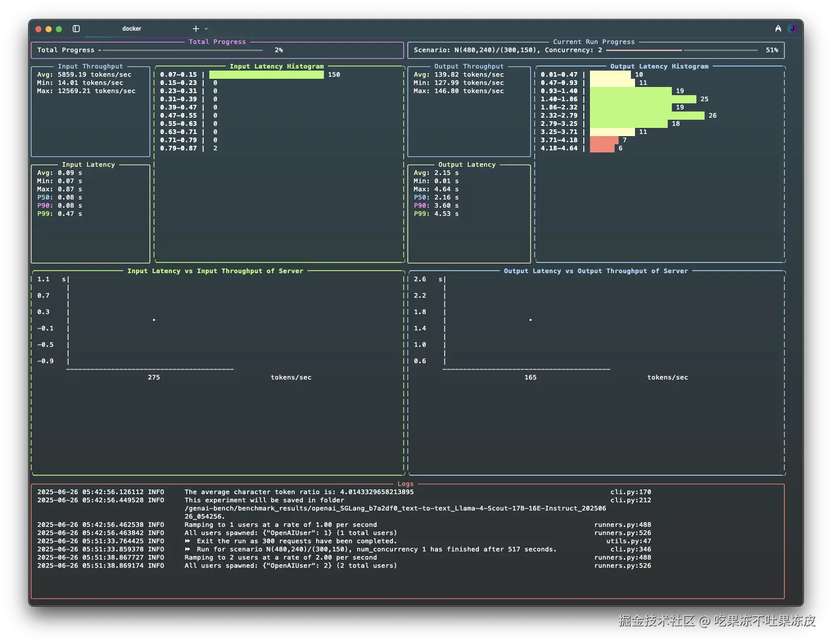832x644 pixels.
Task: Open a new tab with plus icon
Action: [195, 29]
